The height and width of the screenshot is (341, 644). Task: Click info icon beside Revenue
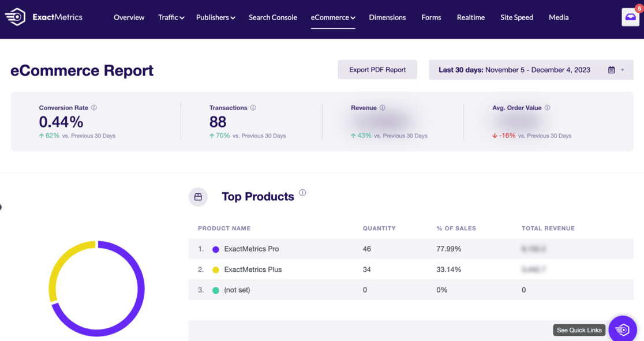(383, 108)
